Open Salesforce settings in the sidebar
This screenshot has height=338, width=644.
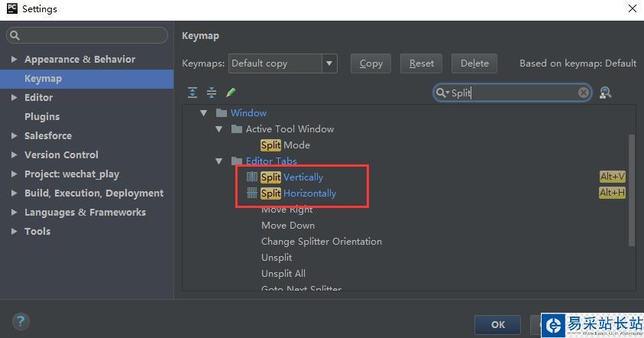tap(48, 135)
